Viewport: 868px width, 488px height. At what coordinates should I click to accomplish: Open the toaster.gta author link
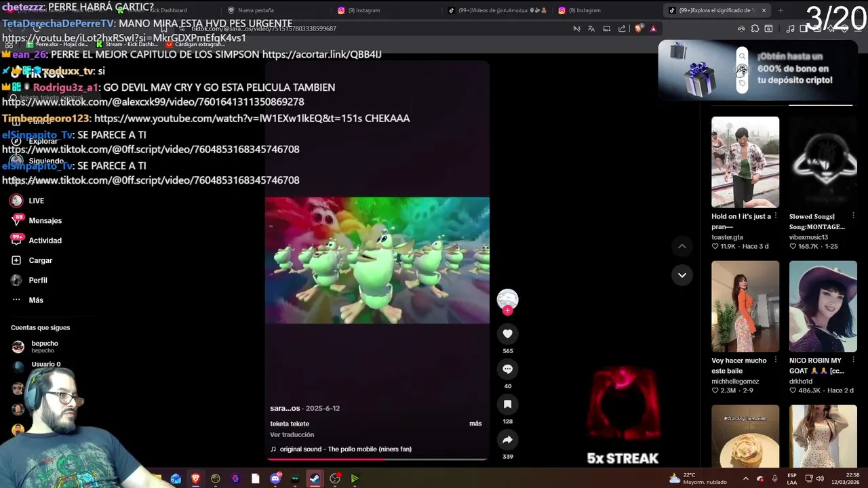coord(727,237)
